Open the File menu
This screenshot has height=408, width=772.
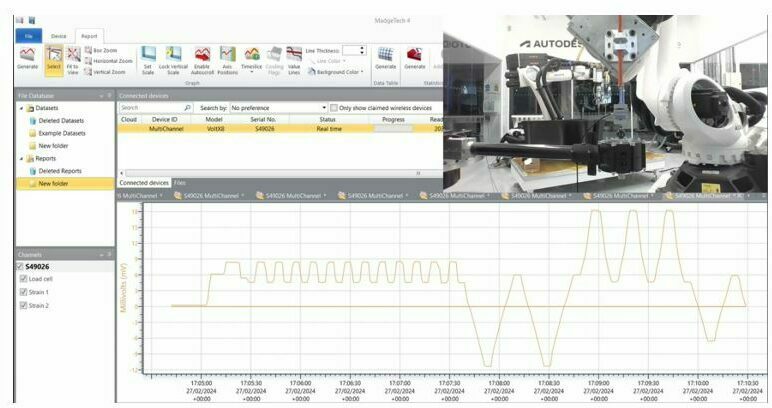(x=27, y=34)
